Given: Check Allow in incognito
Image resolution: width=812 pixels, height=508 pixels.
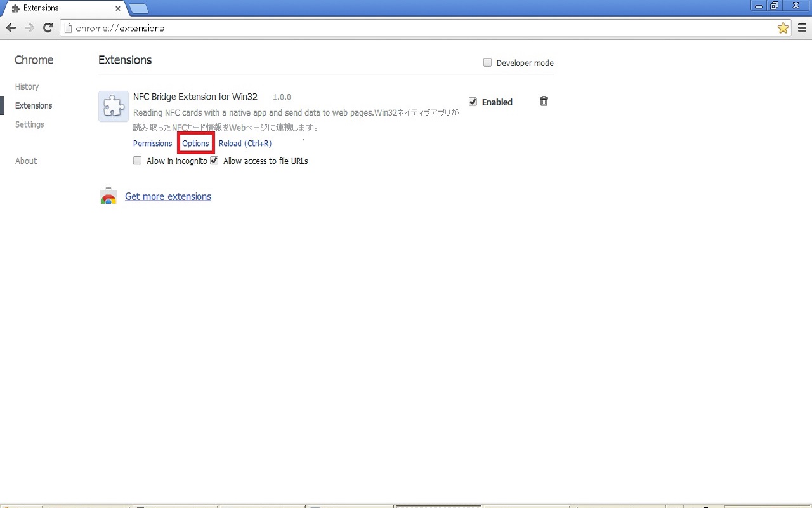Looking at the screenshot, I should (137, 161).
